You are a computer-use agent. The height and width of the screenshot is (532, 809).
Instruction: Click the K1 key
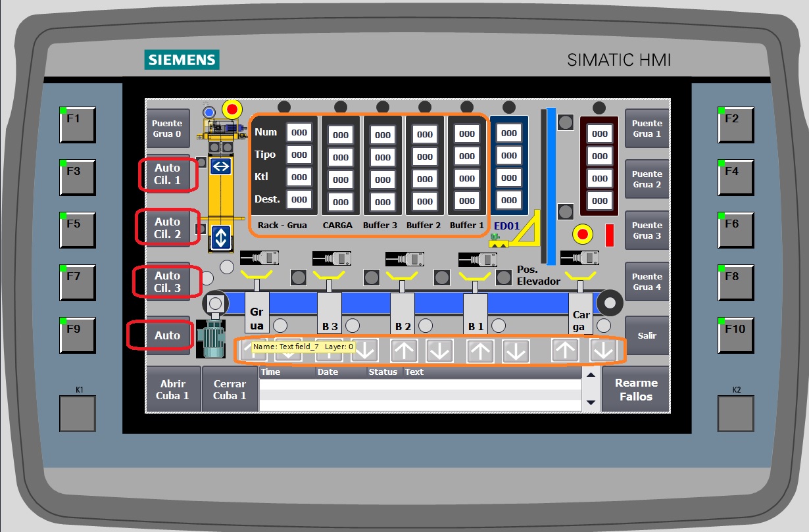coord(78,414)
